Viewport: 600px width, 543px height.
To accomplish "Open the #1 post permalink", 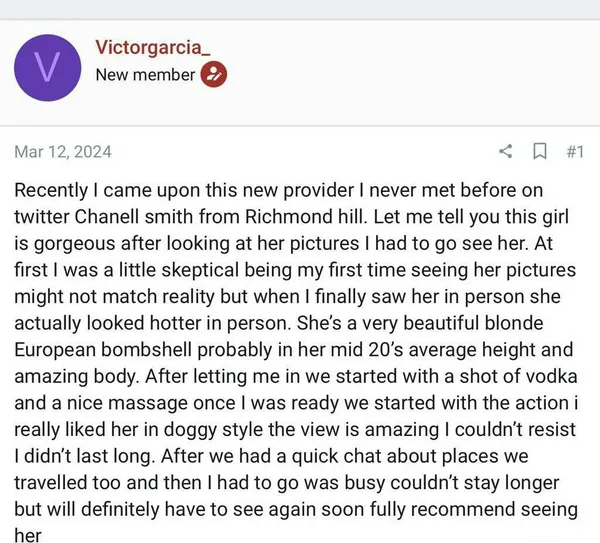I will [x=575, y=152].
